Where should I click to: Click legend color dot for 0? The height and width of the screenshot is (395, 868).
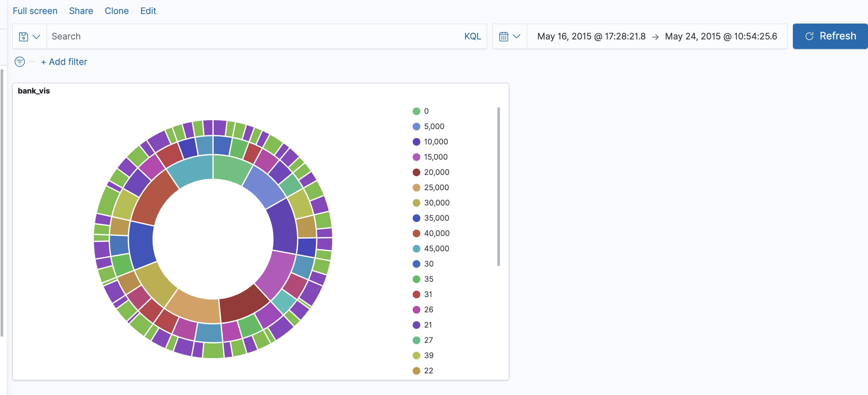coord(416,111)
